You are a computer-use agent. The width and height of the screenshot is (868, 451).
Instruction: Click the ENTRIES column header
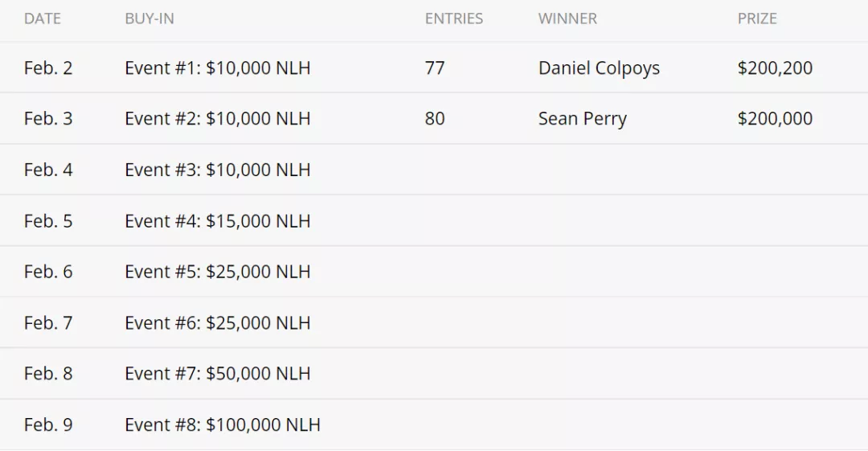coord(454,18)
